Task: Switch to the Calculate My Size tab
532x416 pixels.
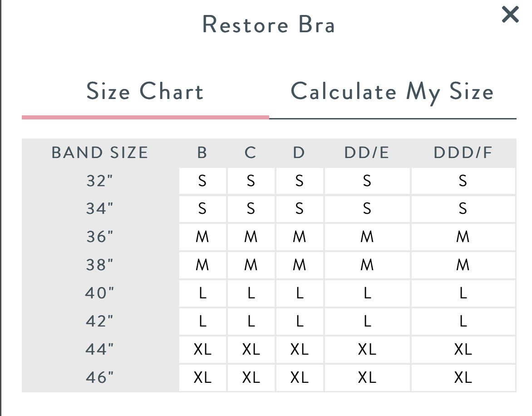Action: (x=392, y=92)
